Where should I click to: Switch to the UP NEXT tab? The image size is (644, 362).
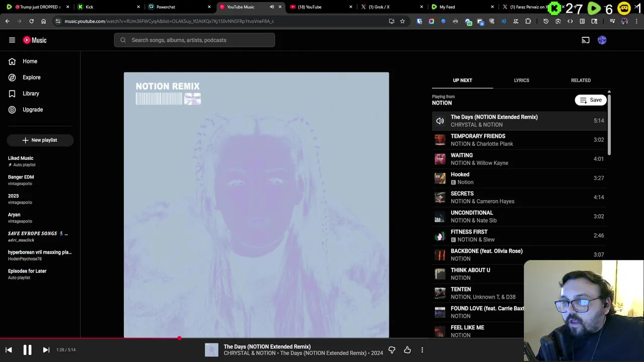click(462, 80)
